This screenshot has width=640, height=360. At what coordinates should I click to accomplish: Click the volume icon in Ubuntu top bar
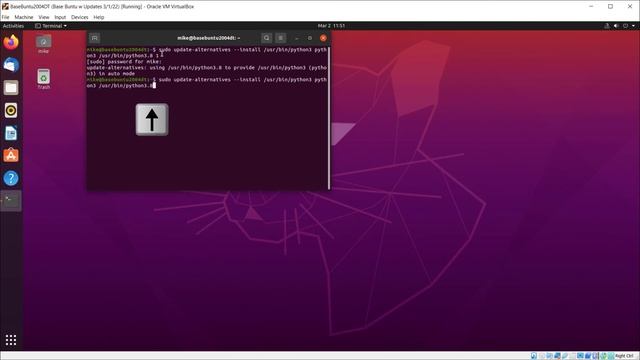pyautogui.click(x=616, y=26)
